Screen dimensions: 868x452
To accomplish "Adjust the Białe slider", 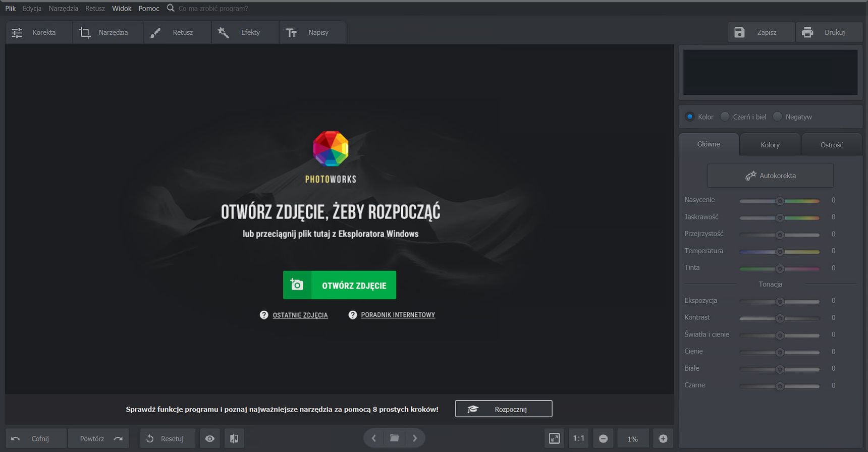I will (780, 369).
